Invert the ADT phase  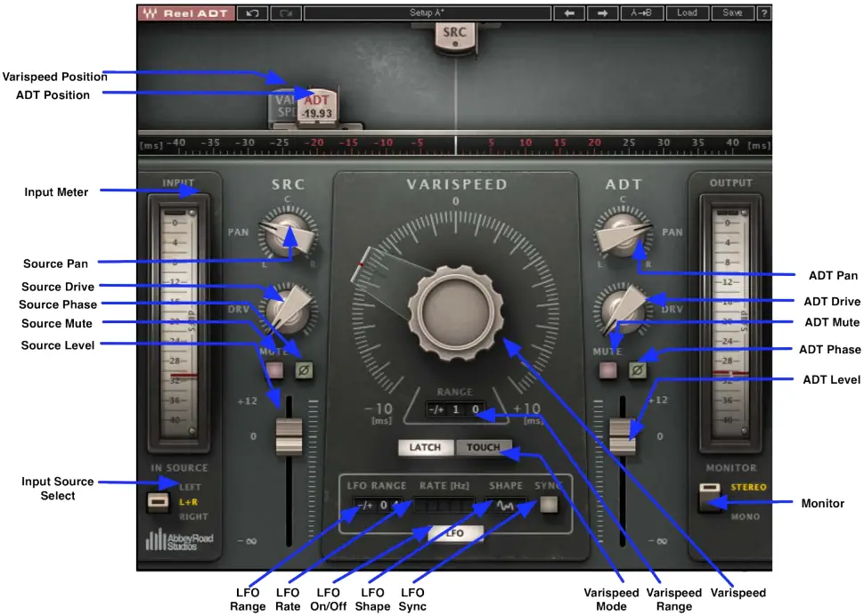click(x=636, y=369)
